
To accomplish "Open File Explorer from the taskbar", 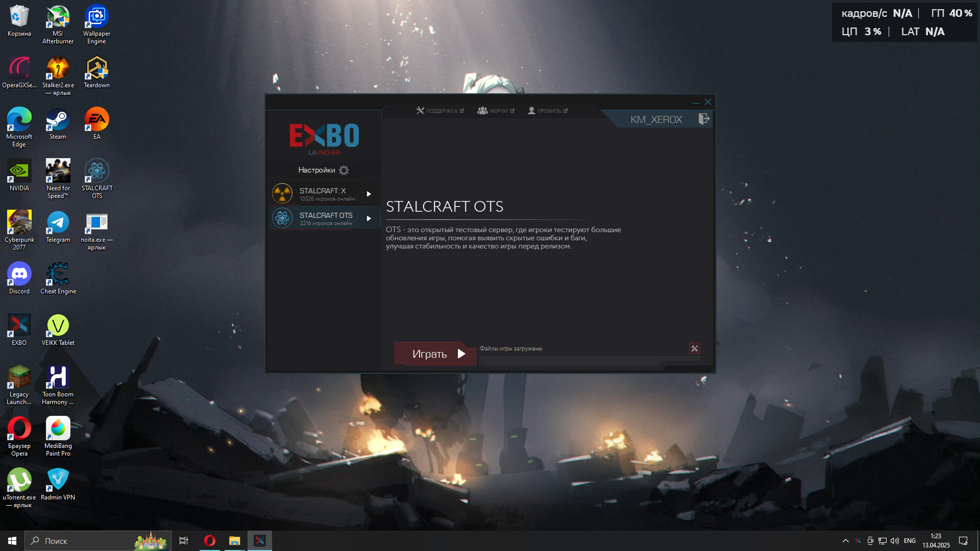I will (x=234, y=541).
